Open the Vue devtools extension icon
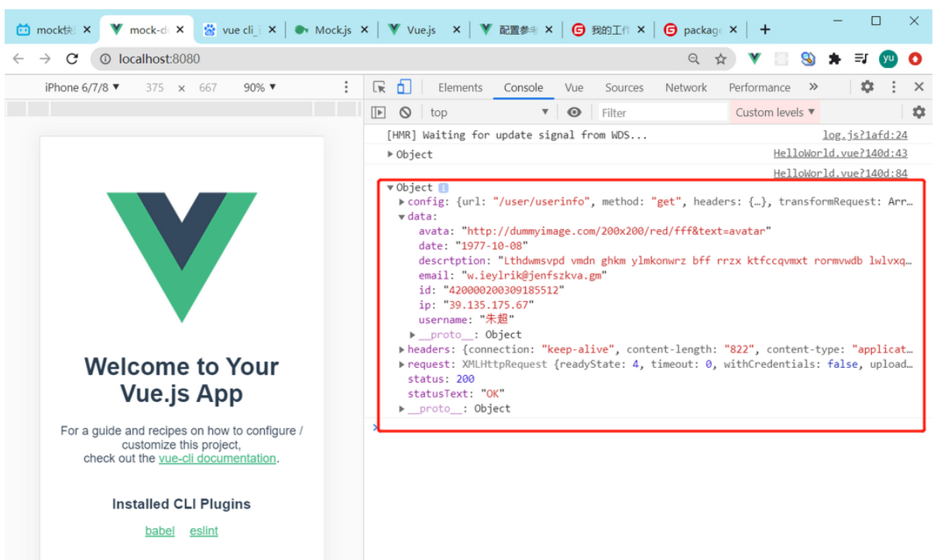 (754, 59)
